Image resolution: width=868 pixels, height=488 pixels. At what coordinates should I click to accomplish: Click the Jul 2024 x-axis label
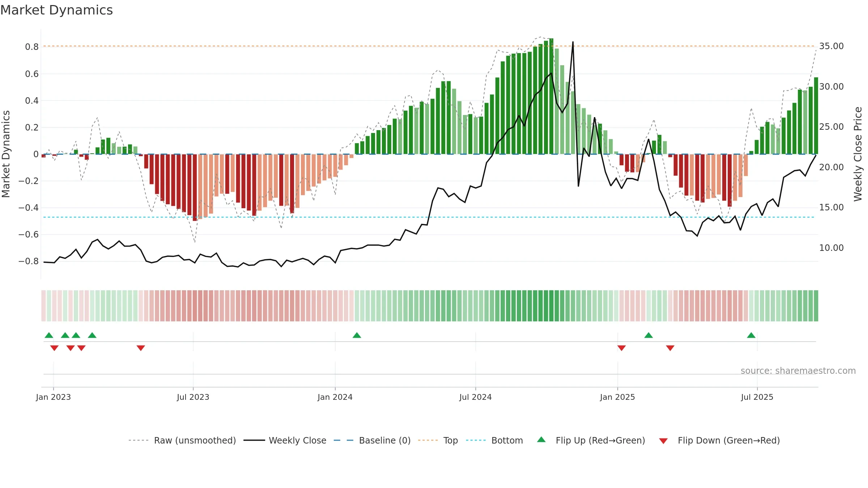click(x=476, y=397)
